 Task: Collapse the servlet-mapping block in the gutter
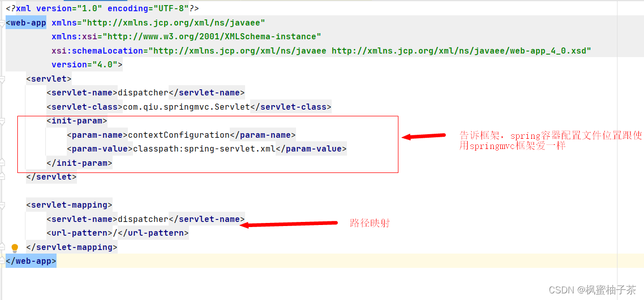pos(3,205)
